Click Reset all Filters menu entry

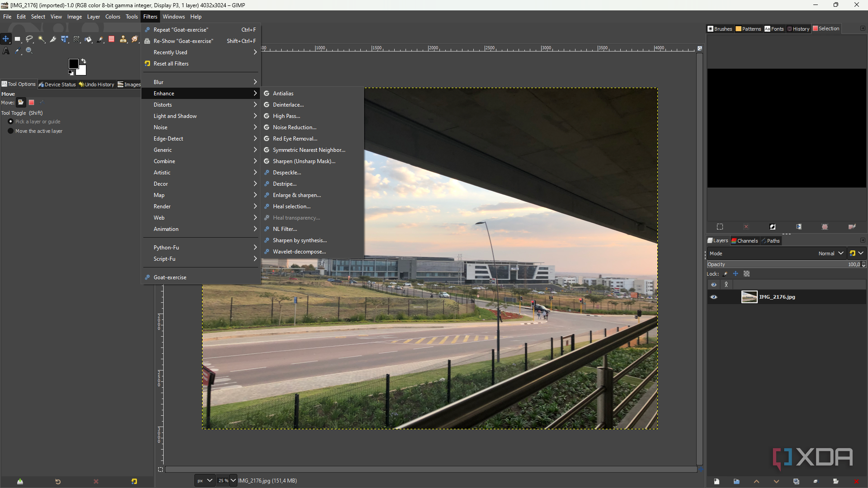pos(201,64)
